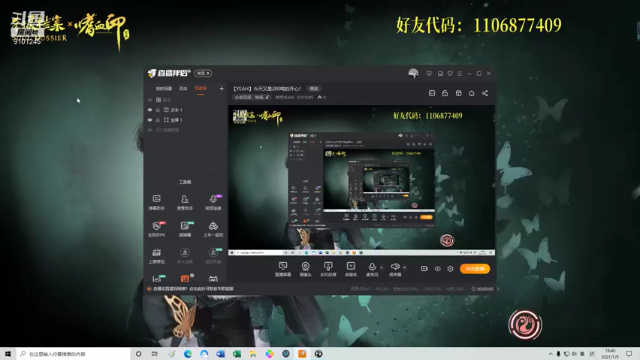Click the stream preview canvas
Image resolution: width=640 pixels, height=360 pixels.
(x=361, y=180)
